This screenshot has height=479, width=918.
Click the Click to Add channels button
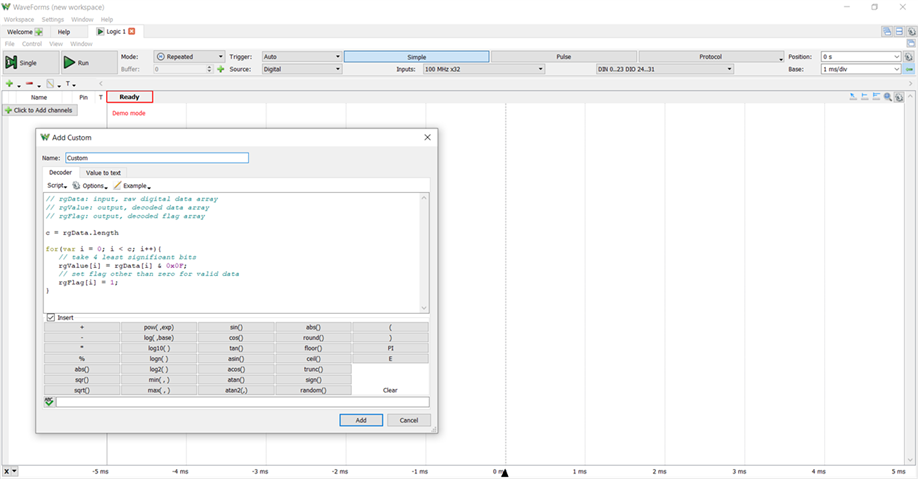39,110
